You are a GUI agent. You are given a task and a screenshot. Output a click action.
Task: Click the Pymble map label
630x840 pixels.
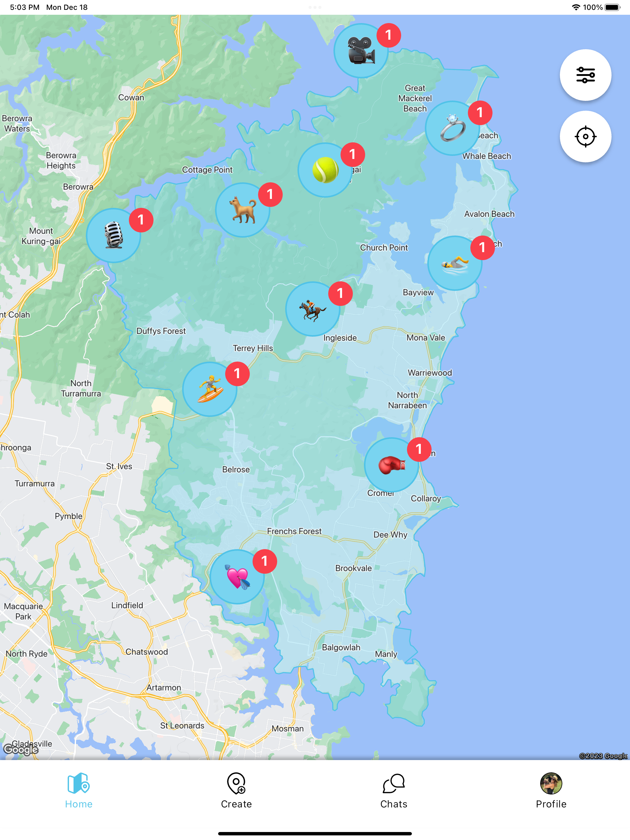tap(68, 516)
